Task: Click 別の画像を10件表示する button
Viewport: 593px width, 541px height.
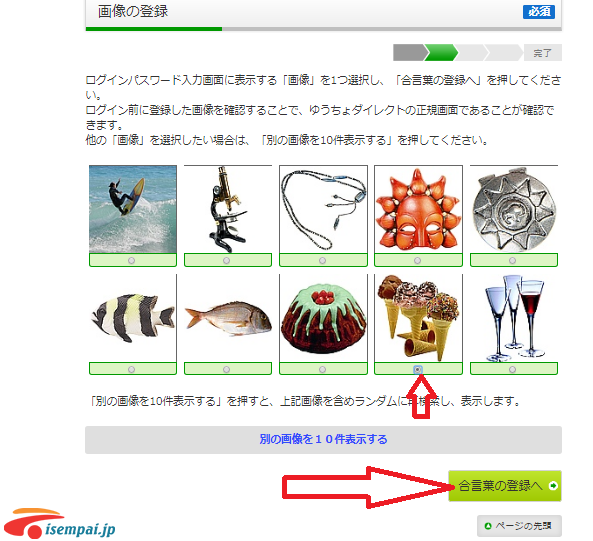Action: 323,440
